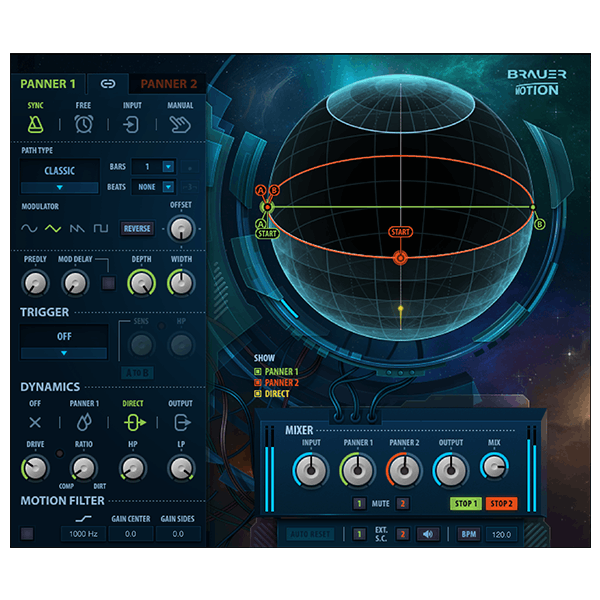Pick the Manual hand mode icon
Image resolution: width=600 pixels, height=600 pixels.
180,124
